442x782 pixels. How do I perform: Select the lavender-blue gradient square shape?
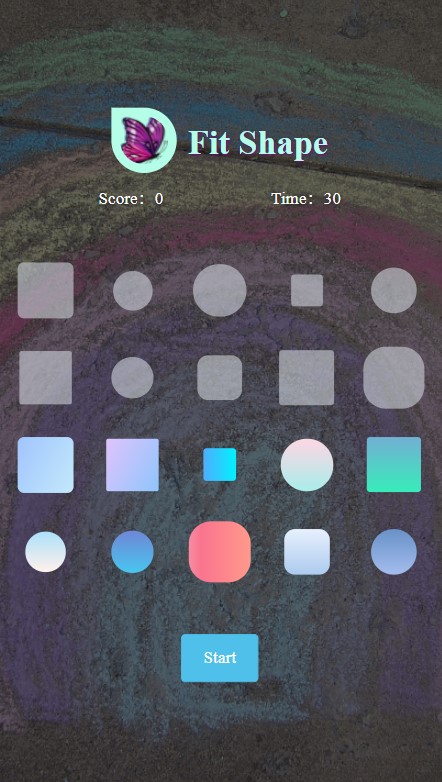[x=132, y=465]
